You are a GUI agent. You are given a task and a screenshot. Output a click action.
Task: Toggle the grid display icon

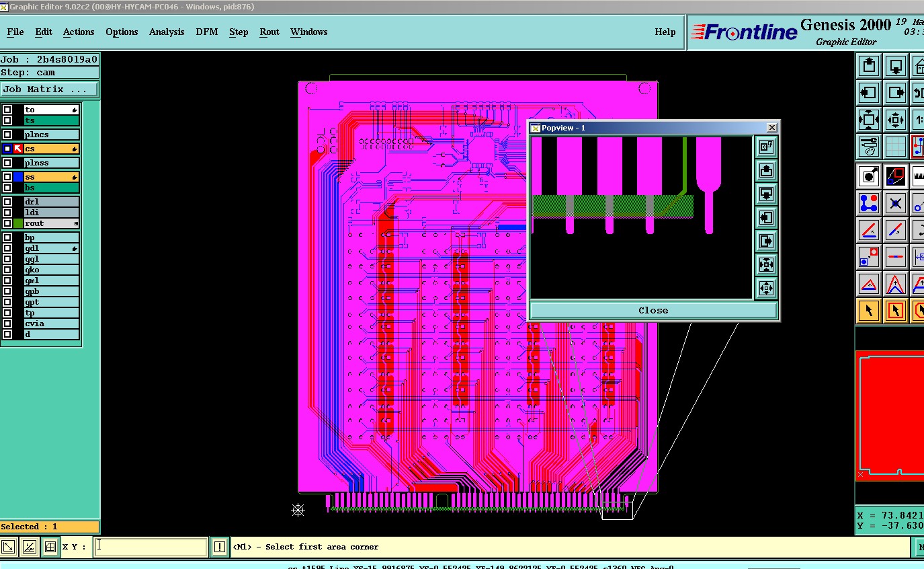click(896, 146)
